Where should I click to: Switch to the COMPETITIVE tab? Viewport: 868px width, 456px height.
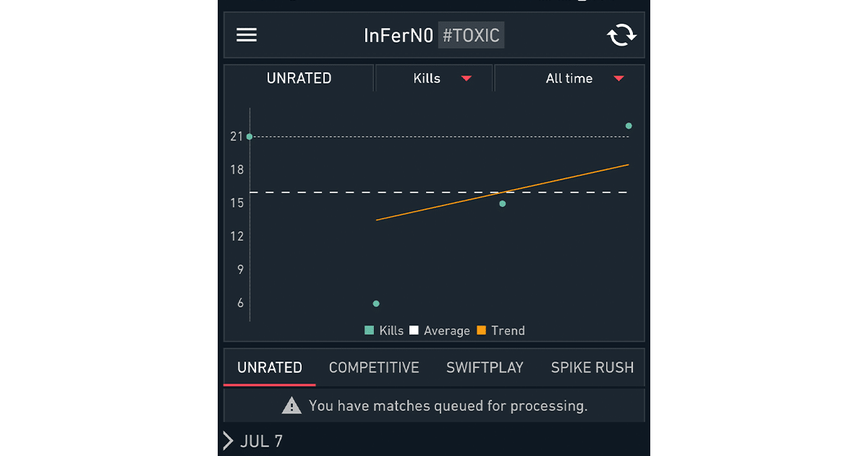click(374, 368)
